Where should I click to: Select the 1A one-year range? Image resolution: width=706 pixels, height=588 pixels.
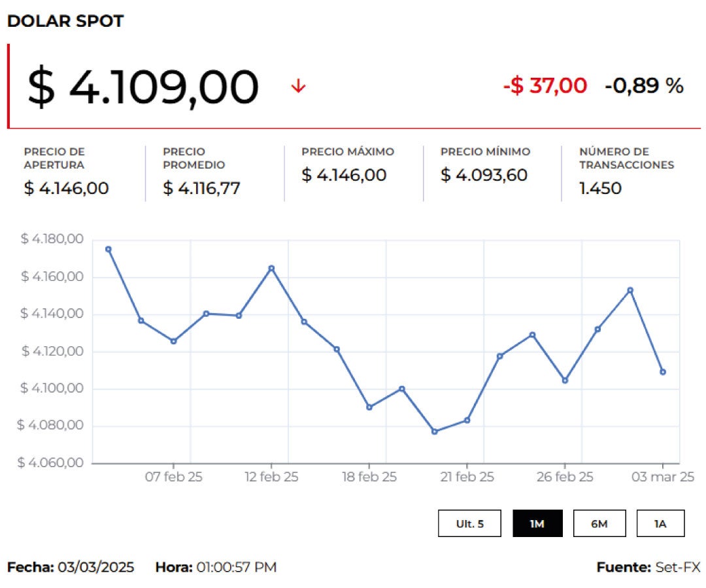point(660,523)
